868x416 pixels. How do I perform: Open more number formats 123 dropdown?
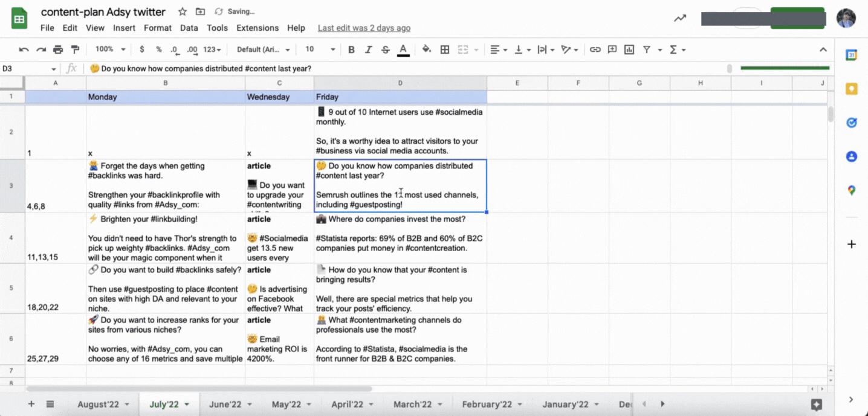click(212, 50)
